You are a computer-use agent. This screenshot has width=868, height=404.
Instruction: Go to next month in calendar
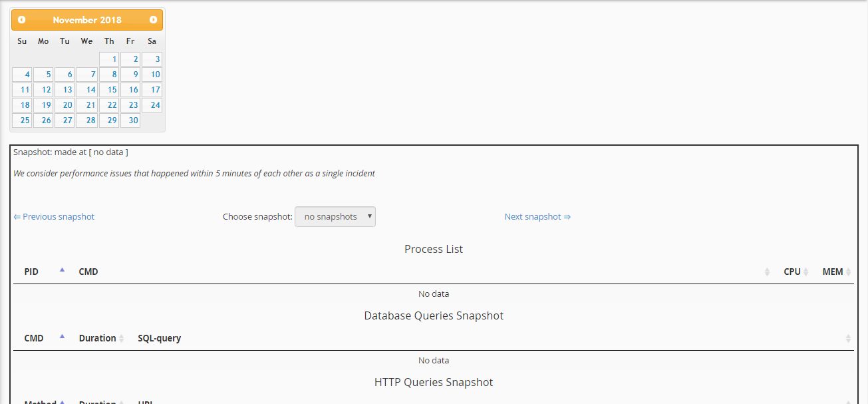click(153, 20)
